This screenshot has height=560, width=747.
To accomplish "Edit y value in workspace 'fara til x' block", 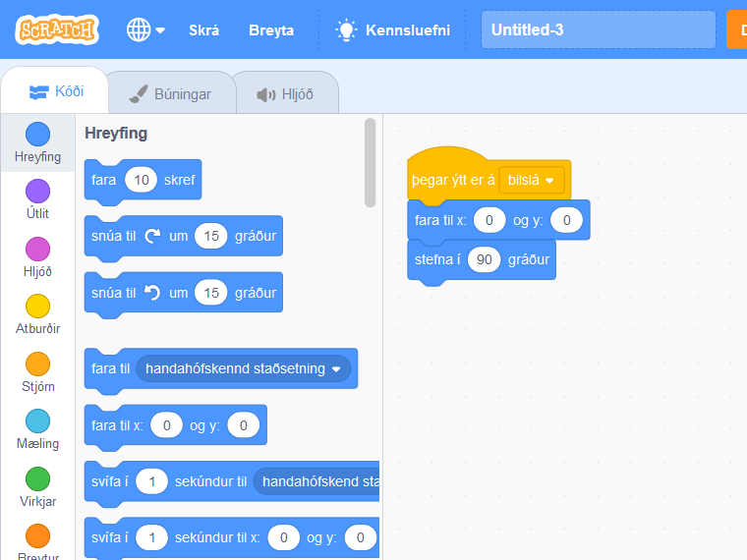I will (x=566, y=220).
